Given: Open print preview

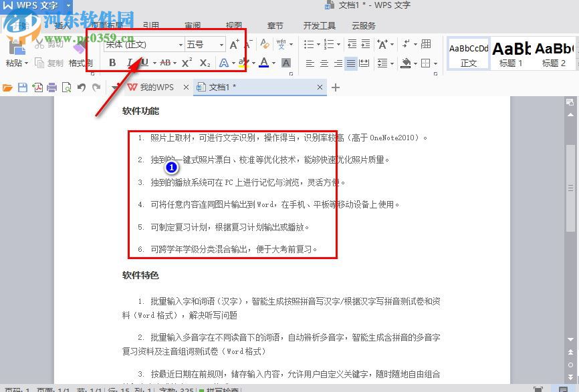Looking at the screenshot, I should click(66, 87).
